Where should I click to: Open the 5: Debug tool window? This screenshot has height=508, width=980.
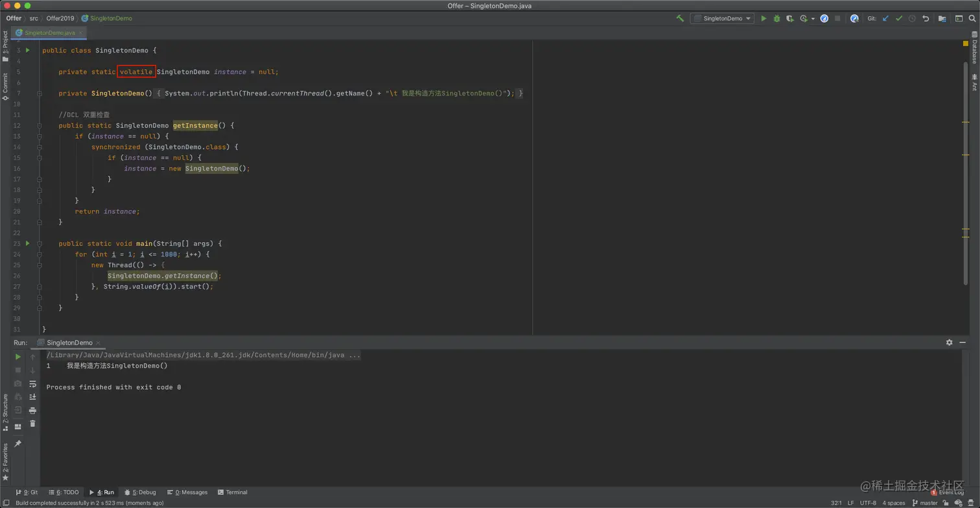pos(140,492)
